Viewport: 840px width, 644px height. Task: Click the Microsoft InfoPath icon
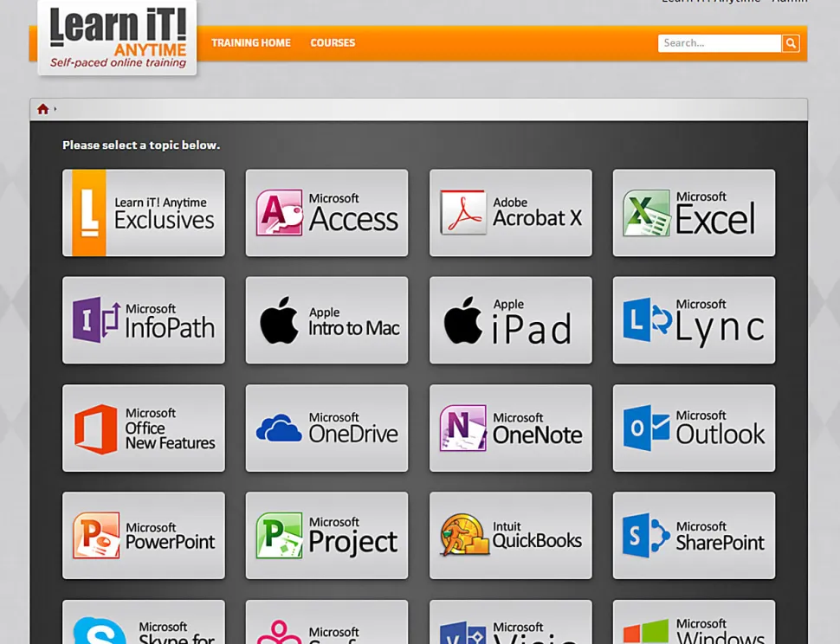(96, 319)
